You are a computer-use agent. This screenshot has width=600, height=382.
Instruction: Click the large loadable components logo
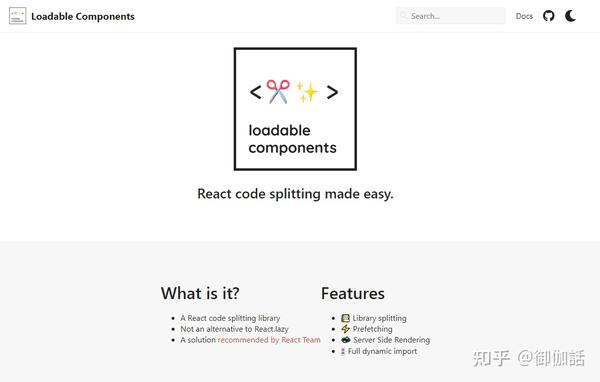point(295,109)
